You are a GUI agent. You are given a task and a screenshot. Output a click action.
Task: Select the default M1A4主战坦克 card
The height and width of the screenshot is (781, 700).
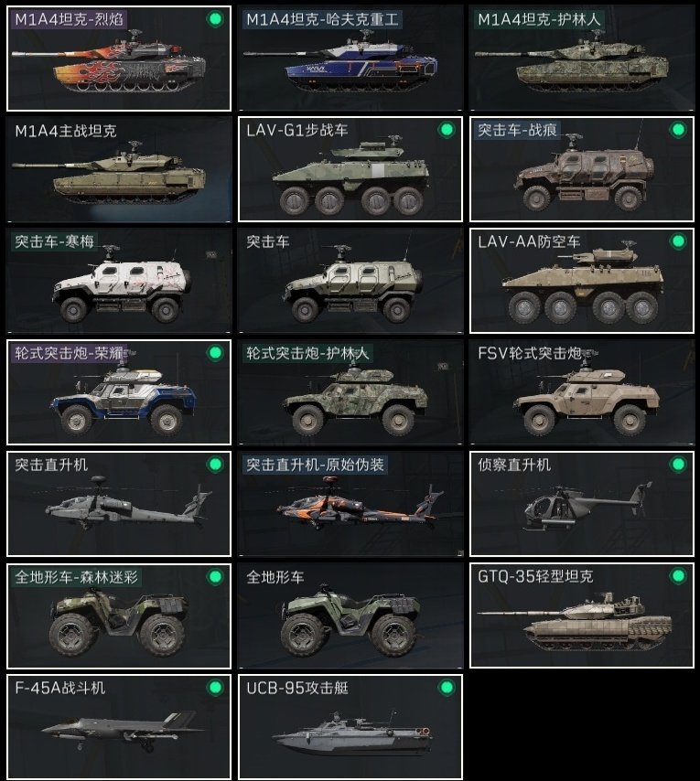click(119, 169)
